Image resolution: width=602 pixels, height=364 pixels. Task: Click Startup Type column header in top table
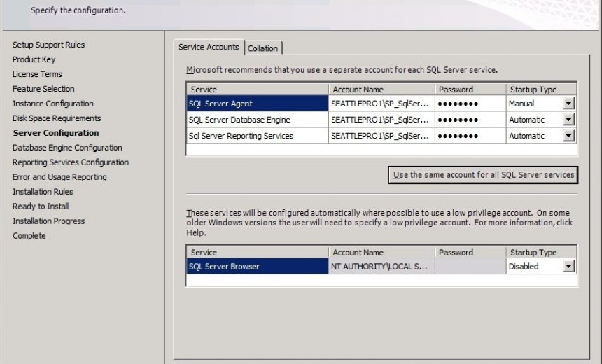pyautogui.click(x=541, y=90)
